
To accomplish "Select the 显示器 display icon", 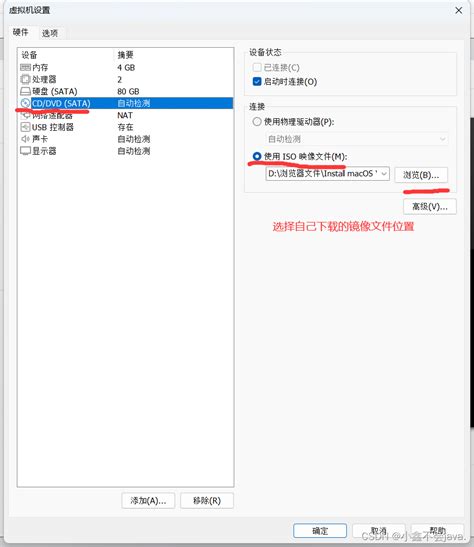I will 25,151.
